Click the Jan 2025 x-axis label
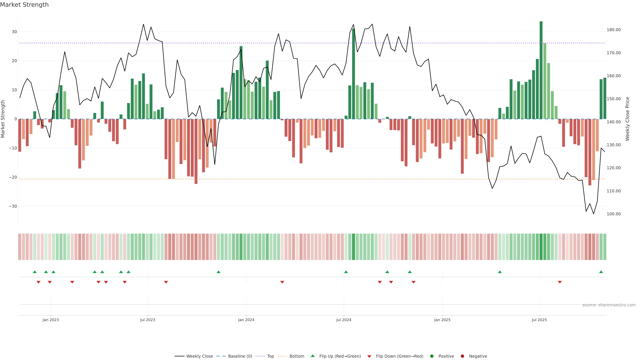This screenshot has width=644, height=362. (x=442, y=320)
